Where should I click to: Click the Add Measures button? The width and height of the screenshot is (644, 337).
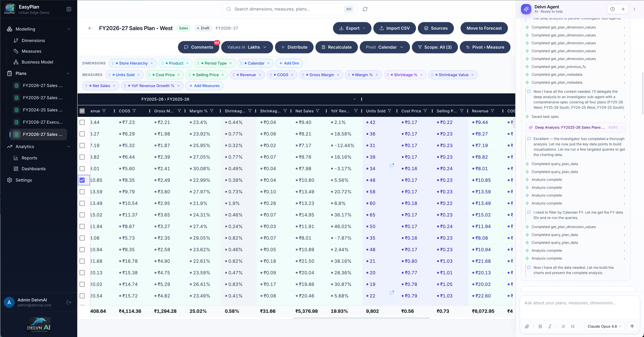coord(204,86)
